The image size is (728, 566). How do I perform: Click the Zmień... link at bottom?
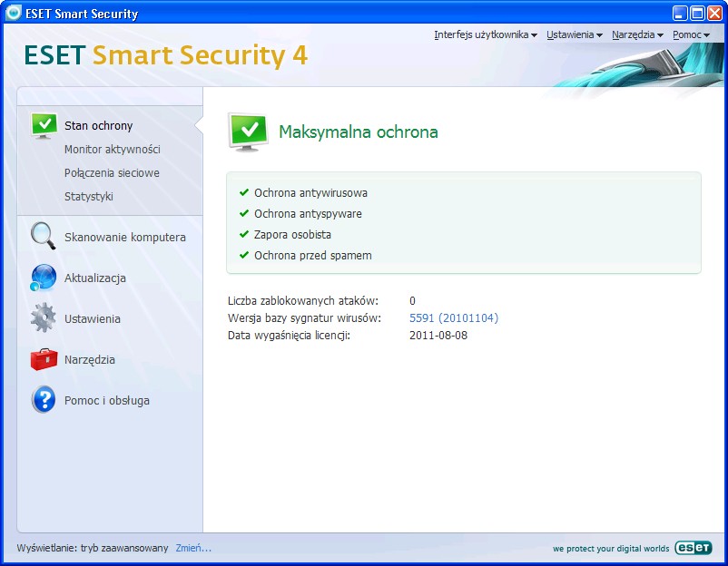[193, 548]
